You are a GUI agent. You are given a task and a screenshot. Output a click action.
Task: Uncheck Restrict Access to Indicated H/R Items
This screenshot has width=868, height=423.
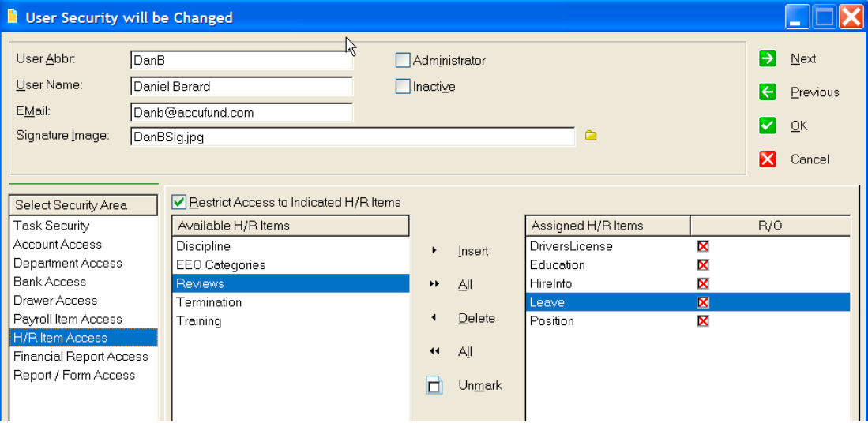(178, 202)
